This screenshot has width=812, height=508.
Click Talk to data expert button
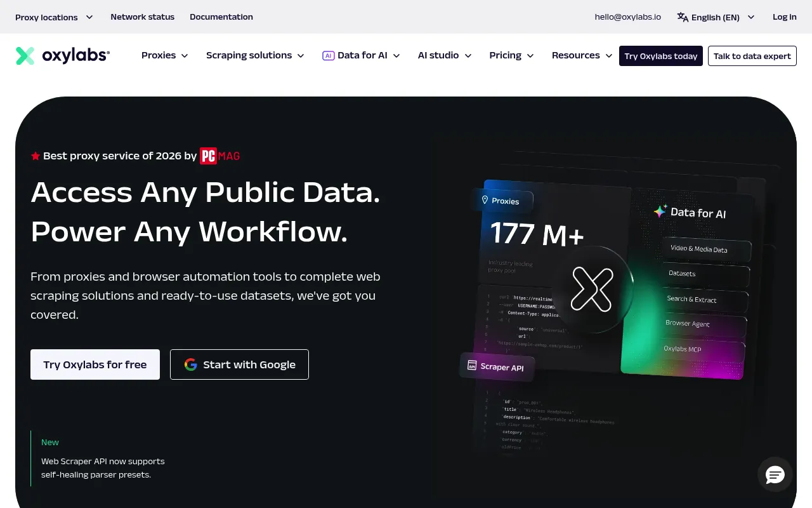(x=752, y=56)
